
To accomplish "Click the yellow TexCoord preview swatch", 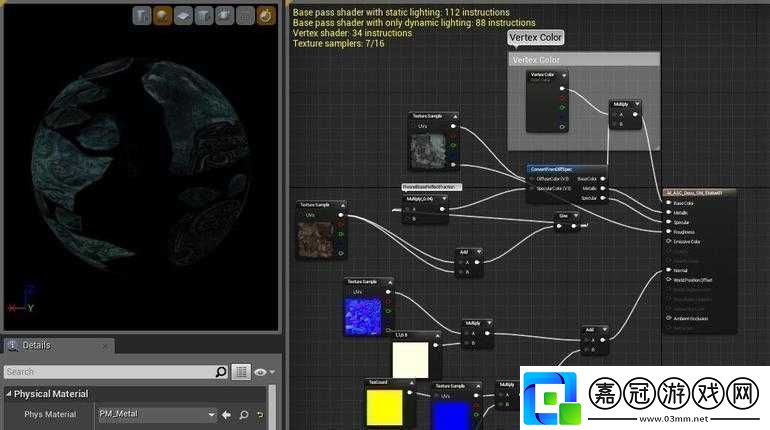I will (385, 407).
